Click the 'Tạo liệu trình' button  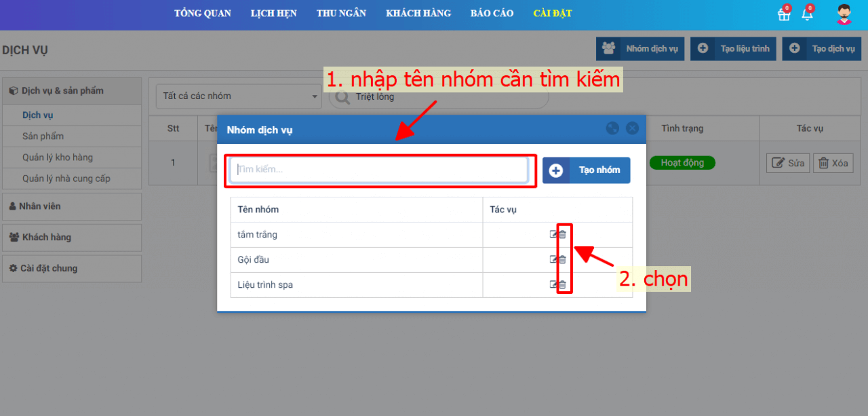[733, 49]
